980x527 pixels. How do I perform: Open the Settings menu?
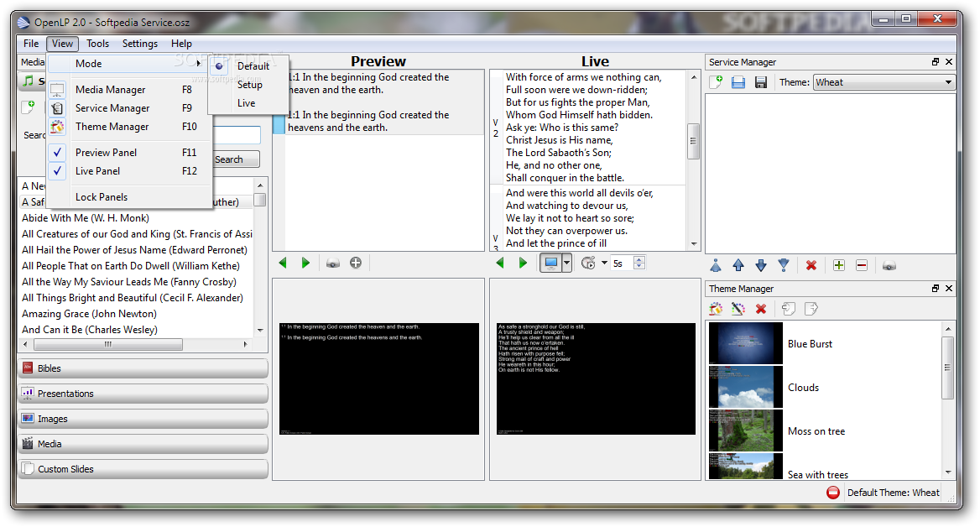click(140, 43)
